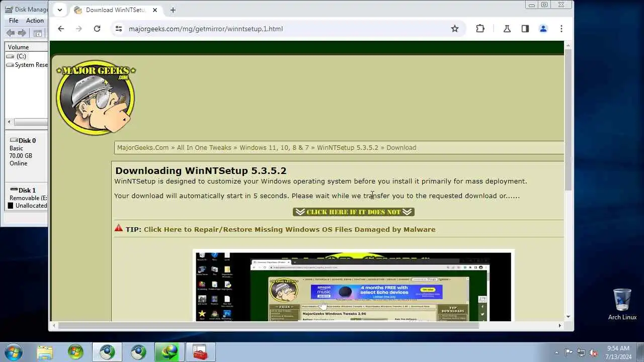Click Disk Management forward toolbar arrow
Image resolution: width=644 pixels, height=362 pixels.
click(x=22, y=33)
